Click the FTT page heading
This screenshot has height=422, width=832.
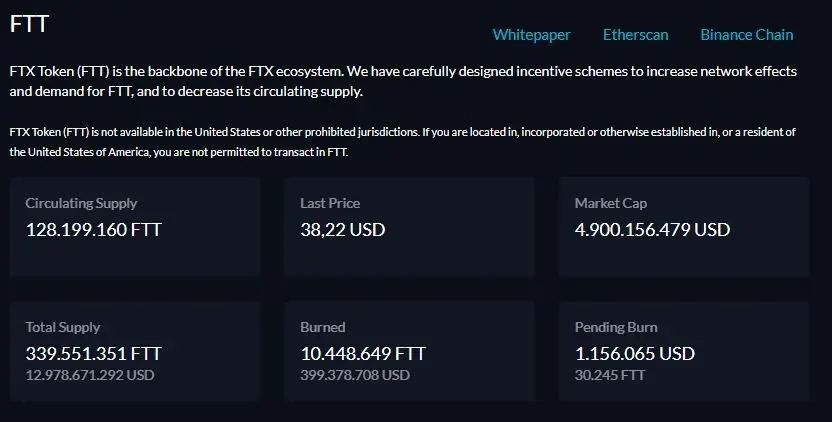tap(30, 24)
